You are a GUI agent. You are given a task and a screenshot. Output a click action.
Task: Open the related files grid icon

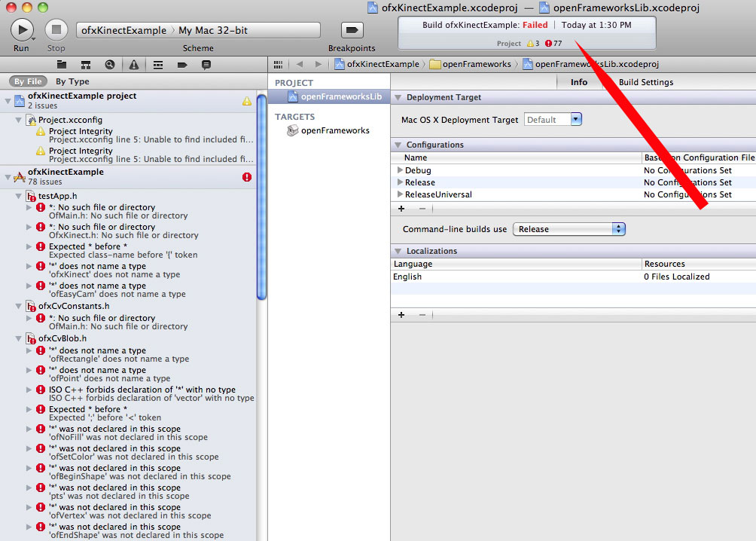point(278,64)
